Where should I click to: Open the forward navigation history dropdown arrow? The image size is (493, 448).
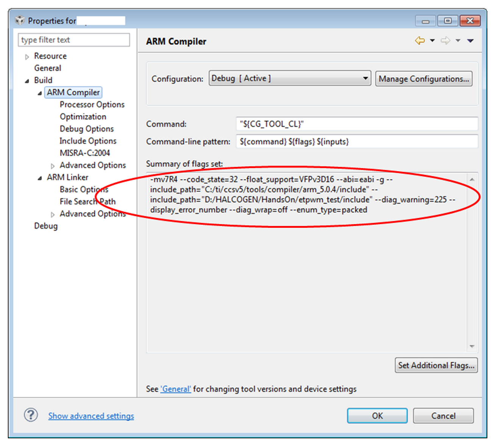[x=458, y=40]
